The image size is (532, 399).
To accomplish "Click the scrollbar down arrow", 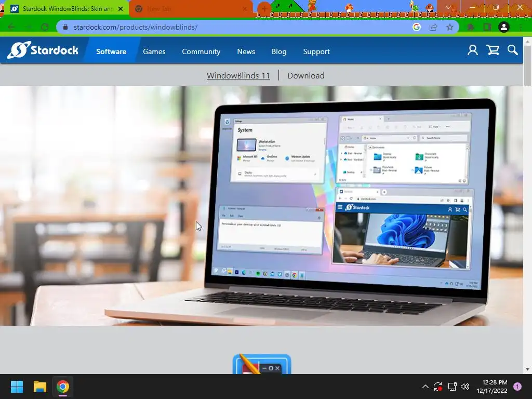I will [527, 369].
